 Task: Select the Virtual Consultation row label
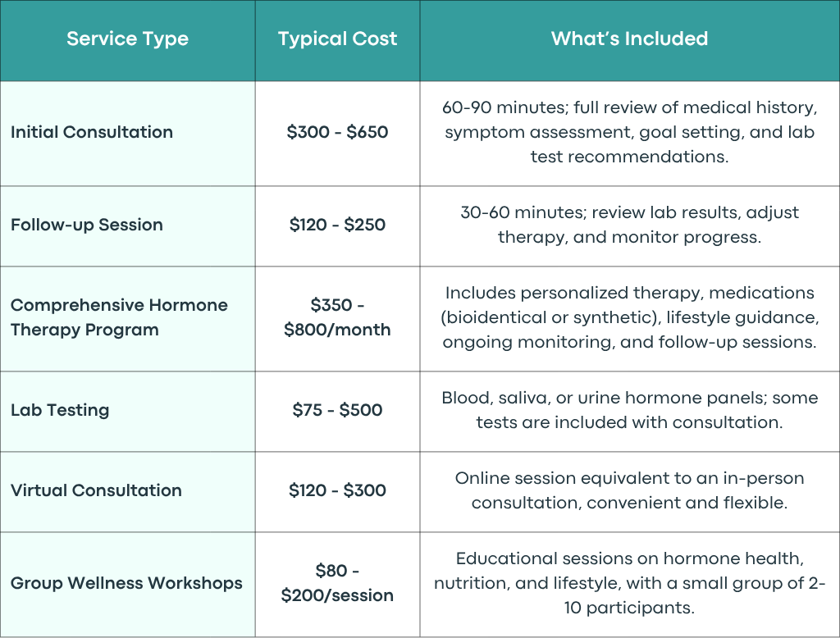pyautogui.click(x=97, y=490)
